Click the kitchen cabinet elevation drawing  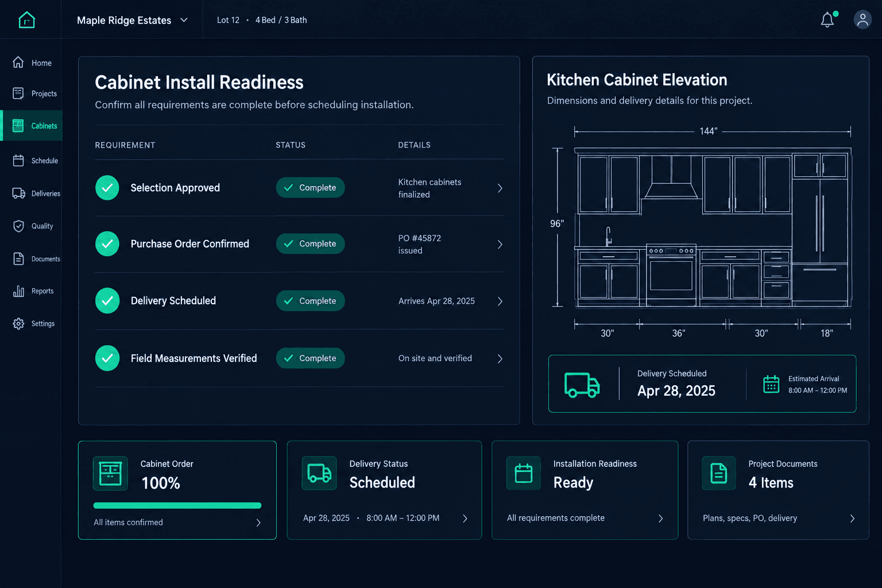coord(713,227)
